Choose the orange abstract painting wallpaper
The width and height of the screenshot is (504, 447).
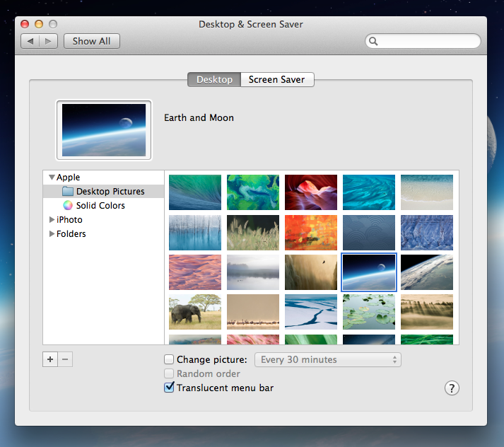click(x=311, y=233)
